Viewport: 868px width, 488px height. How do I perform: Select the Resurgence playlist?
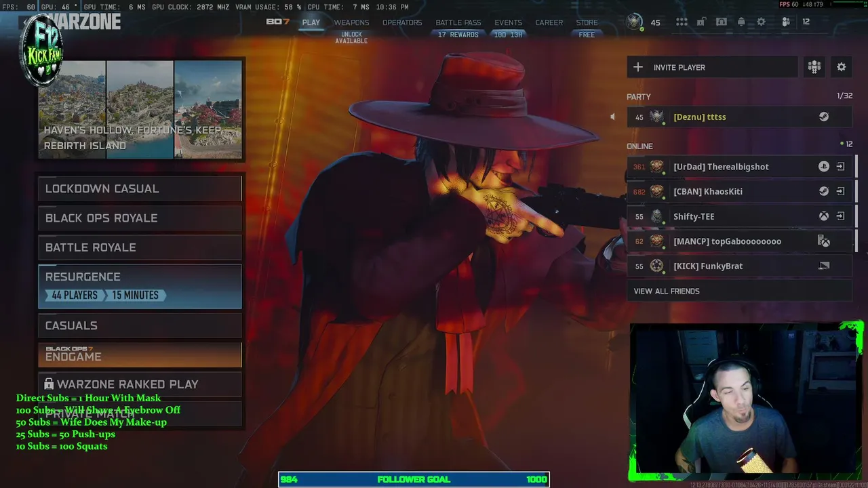click(x=140, y=286)
